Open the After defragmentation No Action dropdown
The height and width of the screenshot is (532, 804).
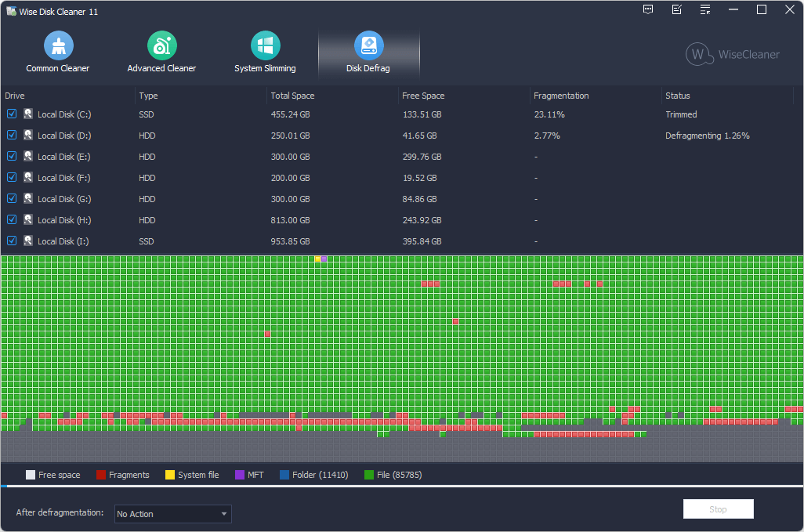pos(173,513)
